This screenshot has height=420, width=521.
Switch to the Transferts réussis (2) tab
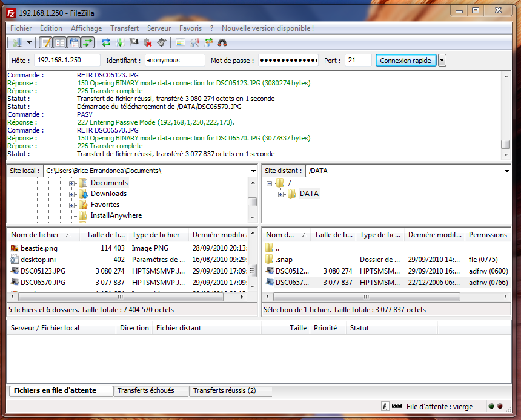[x=224, y=391]
